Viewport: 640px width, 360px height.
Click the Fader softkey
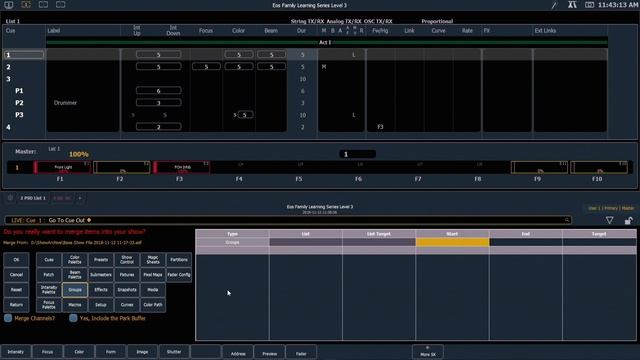[x=301, y=353]
